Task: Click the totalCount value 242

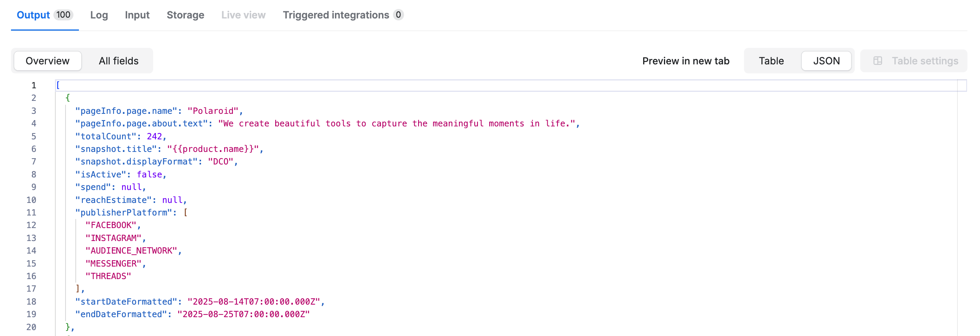Action: point(154,137)
